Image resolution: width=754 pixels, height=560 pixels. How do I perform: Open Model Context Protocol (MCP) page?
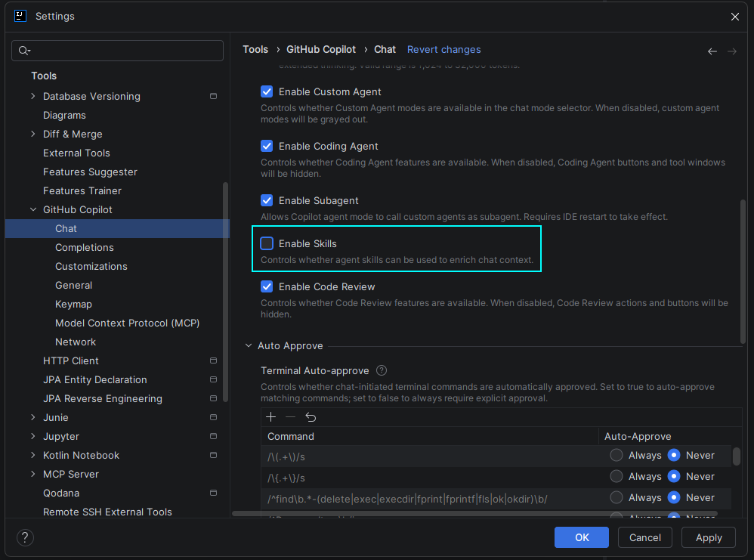point(128,323)
